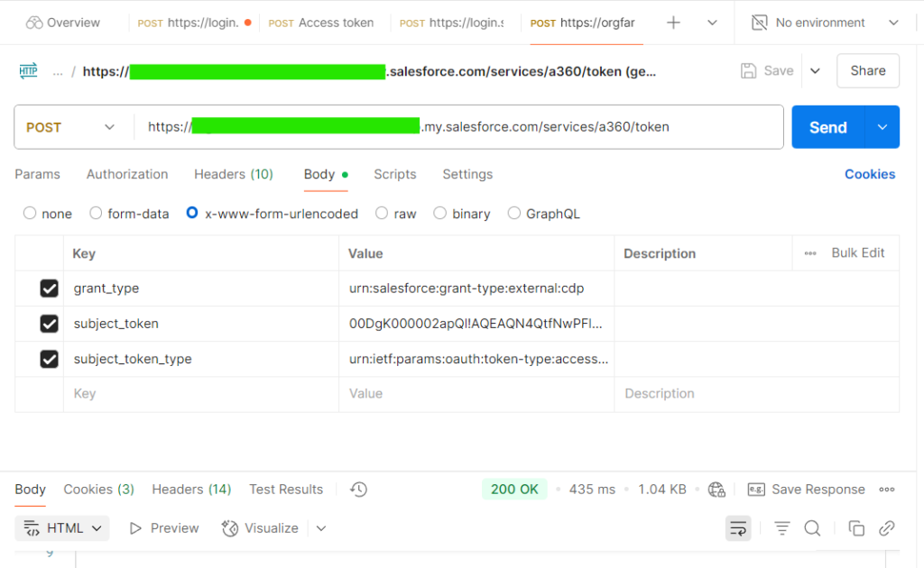Click the no-environment icon
Viewport: 924px width, 568px height.
click(760, 23)
